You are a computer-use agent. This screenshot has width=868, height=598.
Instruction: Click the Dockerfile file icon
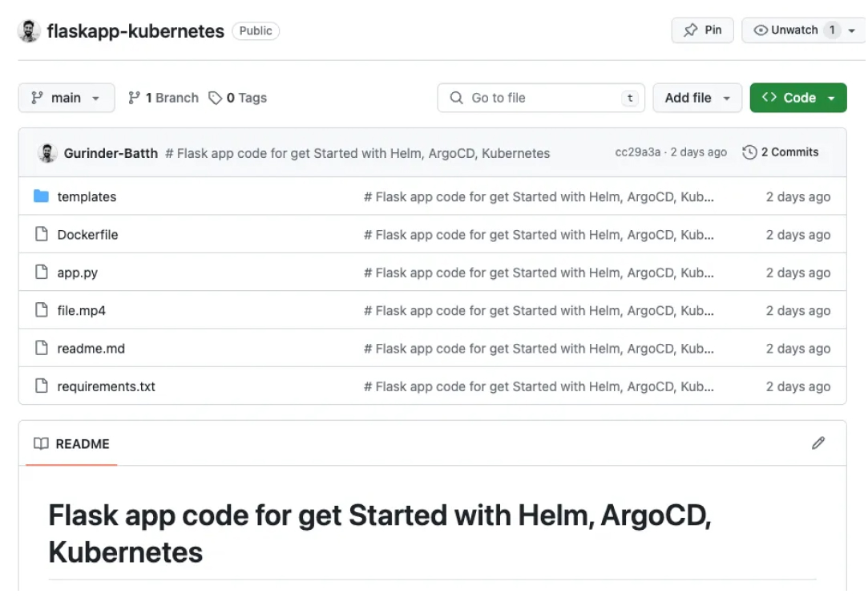tap(42, 234)
